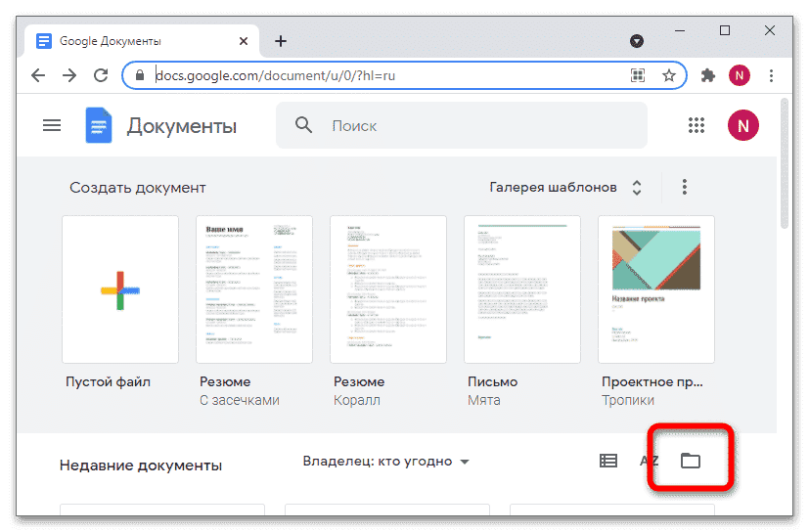Image resolution: width=809 pixels, height=532 pixels.
Task: Open the Chrome three-dot menu
Action: (771, 75)
